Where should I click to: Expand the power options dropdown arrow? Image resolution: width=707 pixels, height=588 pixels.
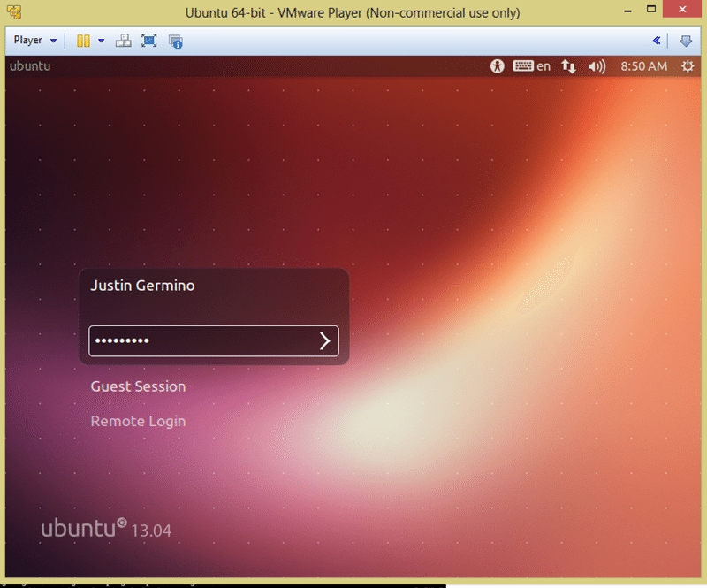tap(102, 41)
